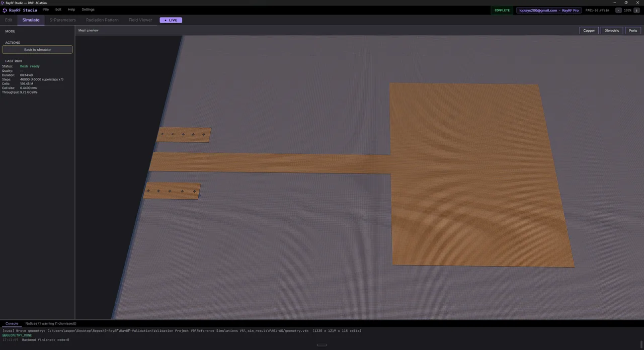Click the Steps value 46000
Viewport: 644px width, 350px height.
point(42,79)
